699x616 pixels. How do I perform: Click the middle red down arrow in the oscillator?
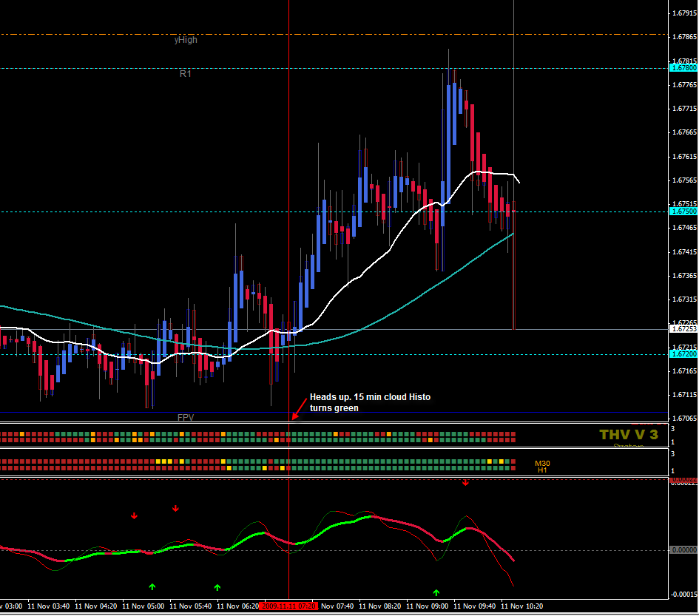pyautogui.click(x=175, y=509)
